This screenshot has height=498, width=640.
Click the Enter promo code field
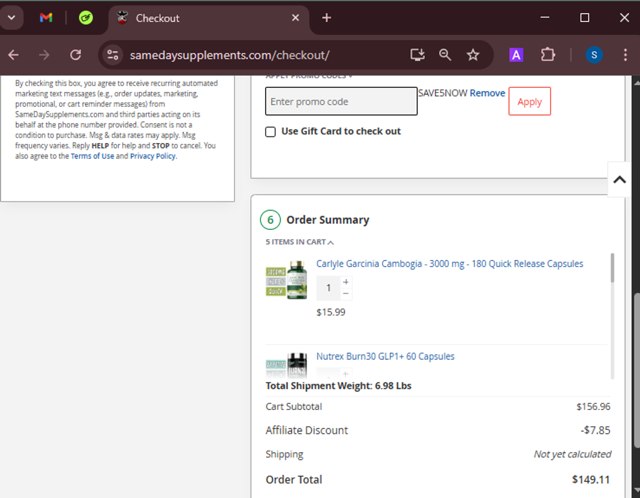(341, 102)
